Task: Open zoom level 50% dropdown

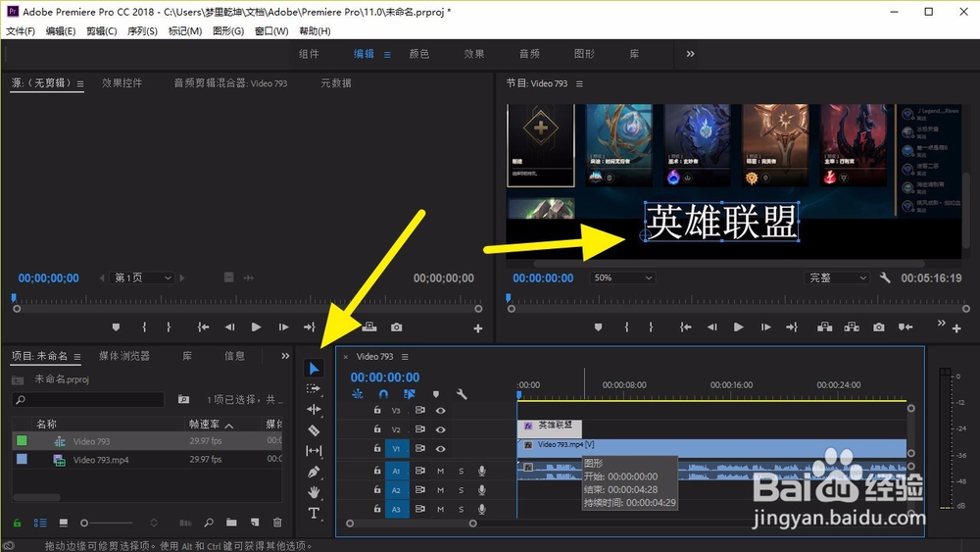Action: (x=622, y=277)
